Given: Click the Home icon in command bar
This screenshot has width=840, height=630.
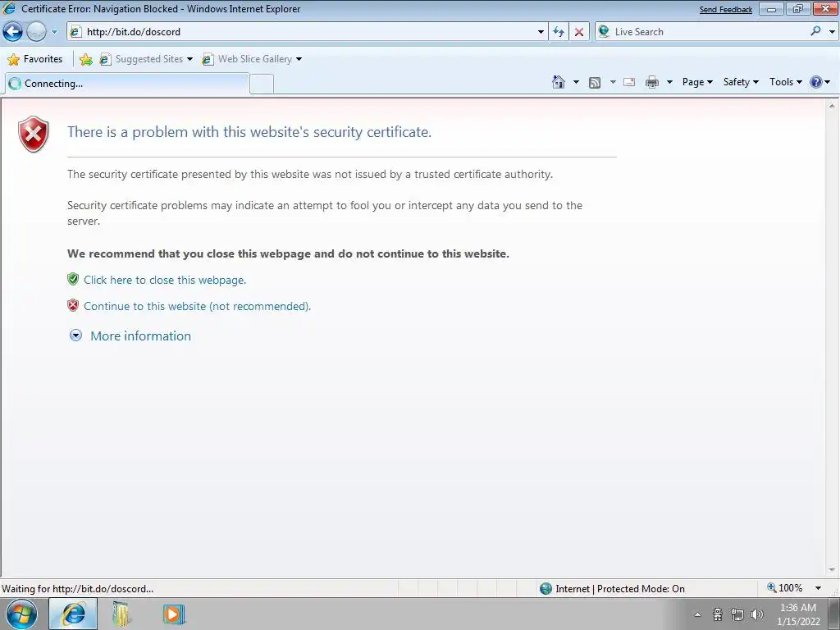Looking at the screenshot, I should (558, 82).
